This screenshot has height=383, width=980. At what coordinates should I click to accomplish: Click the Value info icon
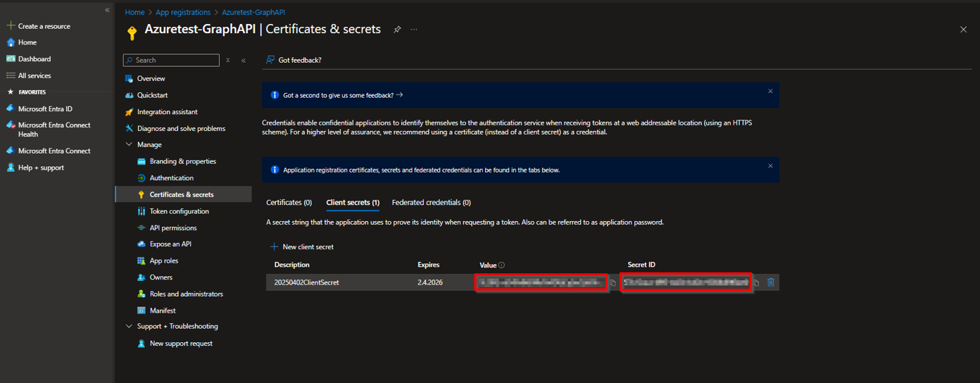pos(502,265)
